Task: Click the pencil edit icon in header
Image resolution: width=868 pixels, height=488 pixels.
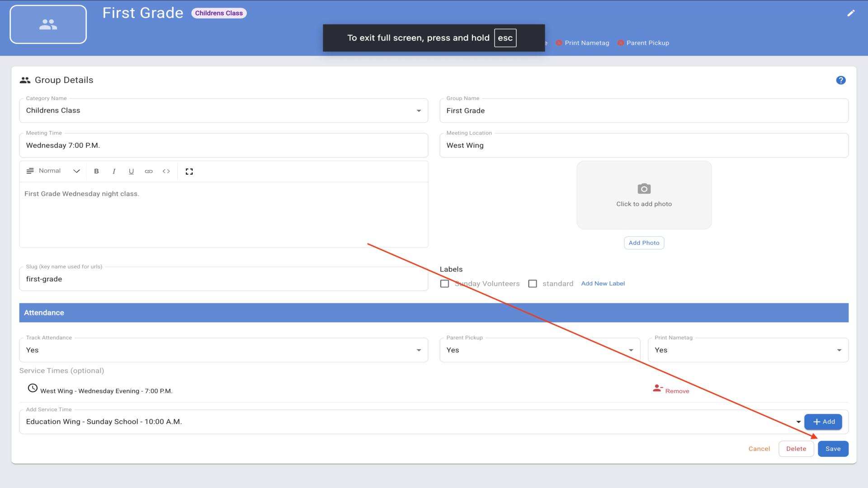Action: [x=851, y=13]
